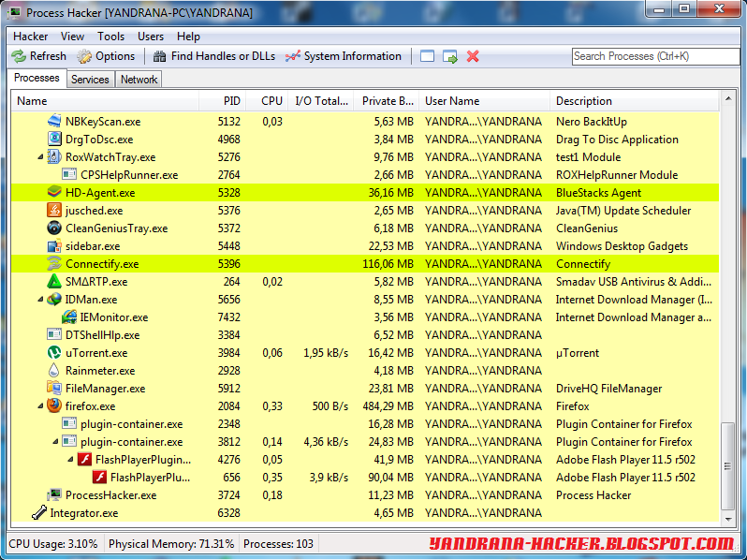Sort by the Private Bytes column header
This screenshot has height=560, width=747.
387,101
